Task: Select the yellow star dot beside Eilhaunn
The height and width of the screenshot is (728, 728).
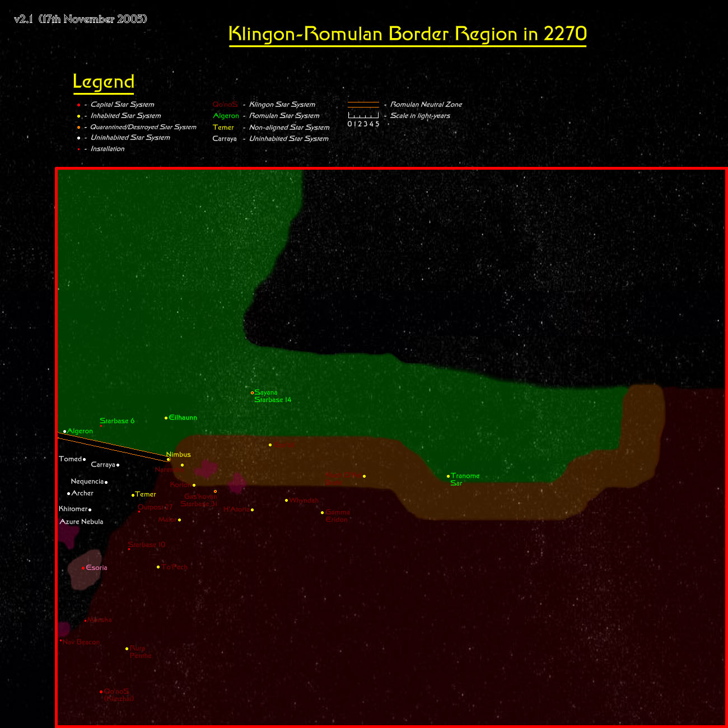Action: (166, 418)
